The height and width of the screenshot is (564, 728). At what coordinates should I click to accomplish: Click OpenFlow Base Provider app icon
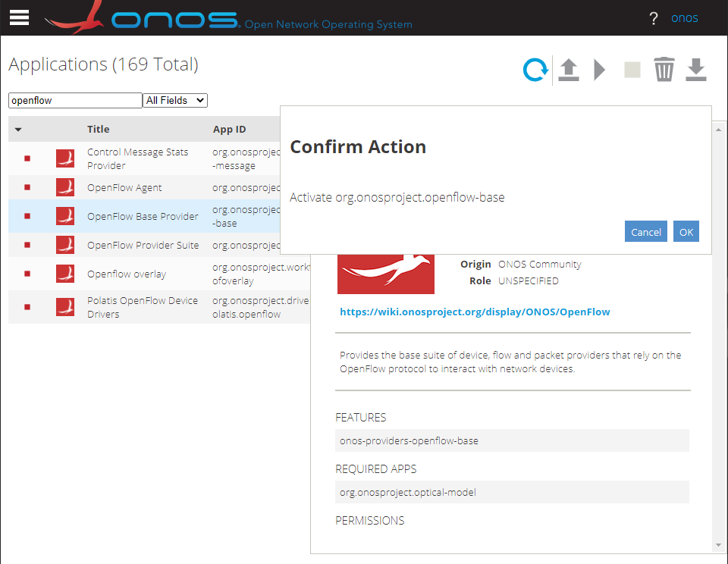click(65, 216)
